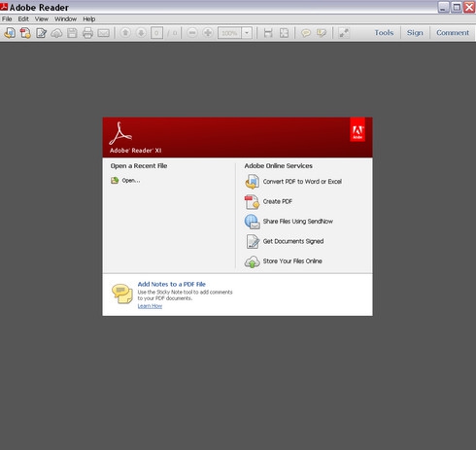Click Get Documents Signed

click(x=293, y=241)
